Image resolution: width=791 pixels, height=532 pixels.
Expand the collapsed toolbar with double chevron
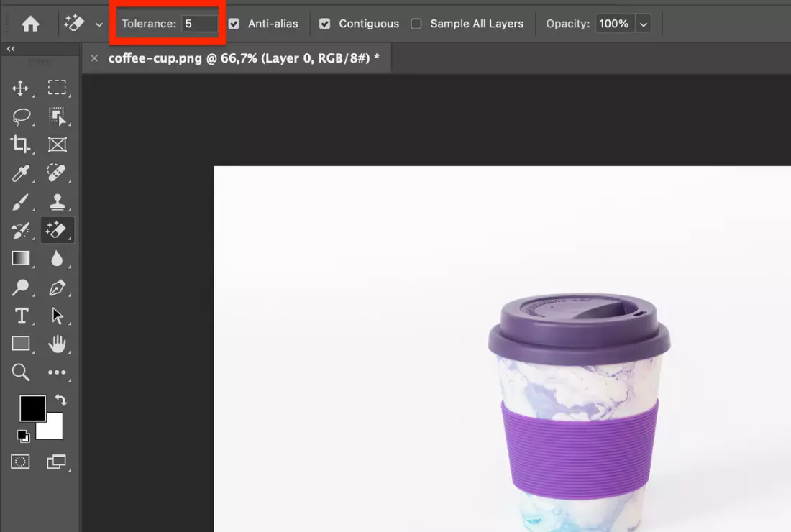point(11,49)
